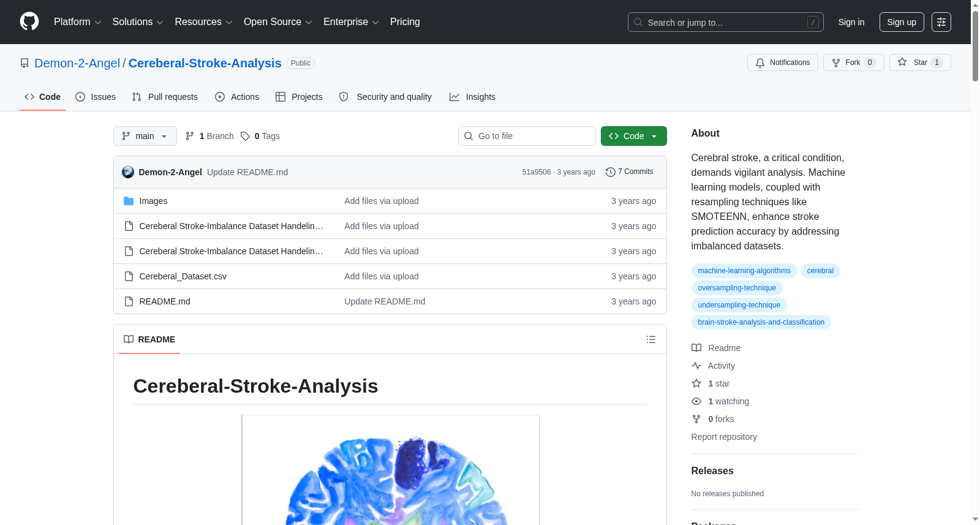Click the Readme book icon in About sidebar
The width and height of the screenshot is (980, 525).
click(696, 348)
